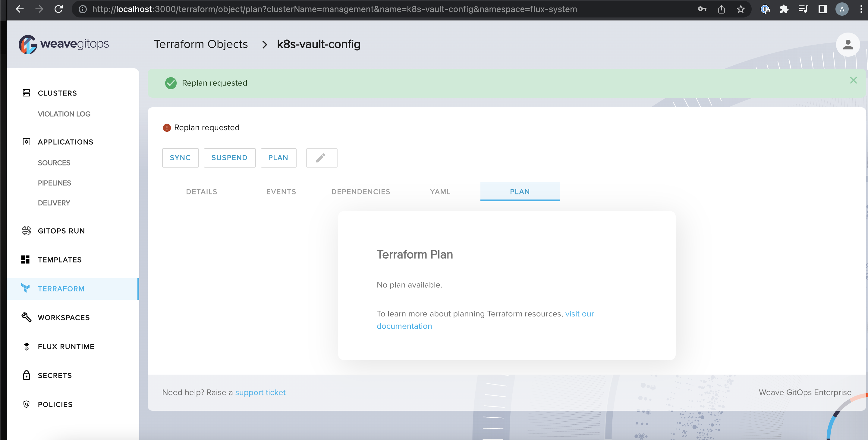
Task: Go to TERRAFORM section label
Action: coord(61,289)
